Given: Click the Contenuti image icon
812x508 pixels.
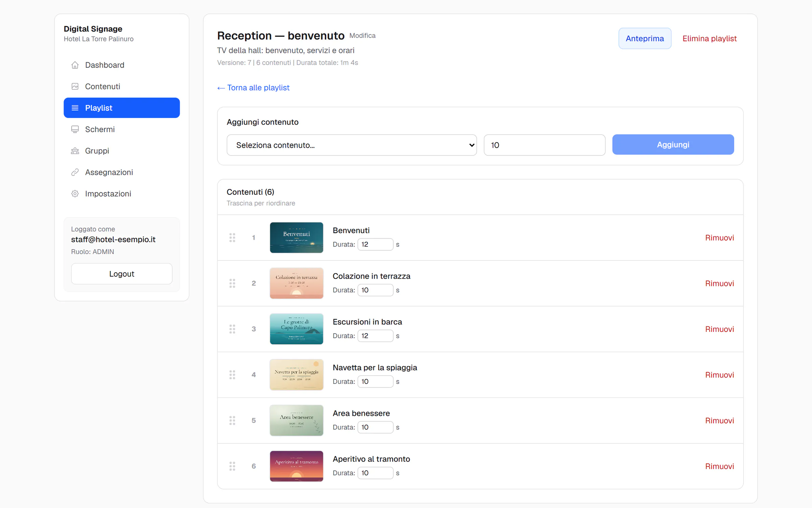Looking at the screenshot, I should coord(75,86).
